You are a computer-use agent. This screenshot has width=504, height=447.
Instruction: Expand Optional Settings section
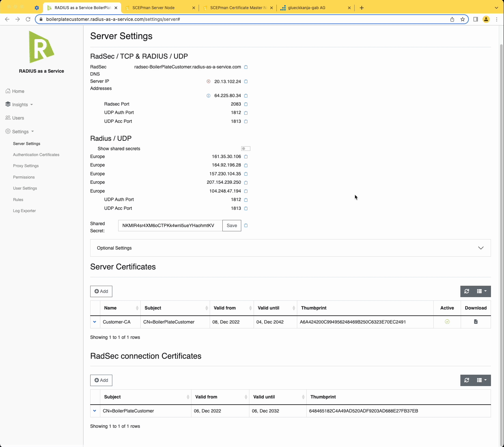coord(290,248)
